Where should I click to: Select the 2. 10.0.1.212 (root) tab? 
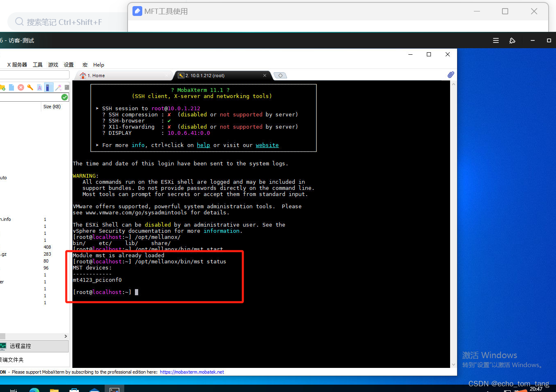coord(223,76)
